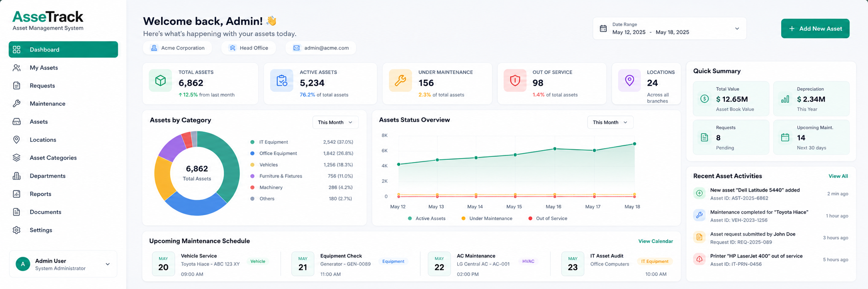The image size is (868, 289).
Task: Click the May 22 date tile
Action: pyautogui.click(x=439, y=264)
